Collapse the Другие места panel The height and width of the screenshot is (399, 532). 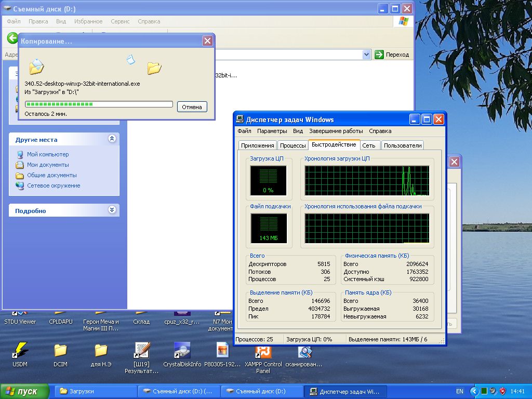tap(112, 139)
